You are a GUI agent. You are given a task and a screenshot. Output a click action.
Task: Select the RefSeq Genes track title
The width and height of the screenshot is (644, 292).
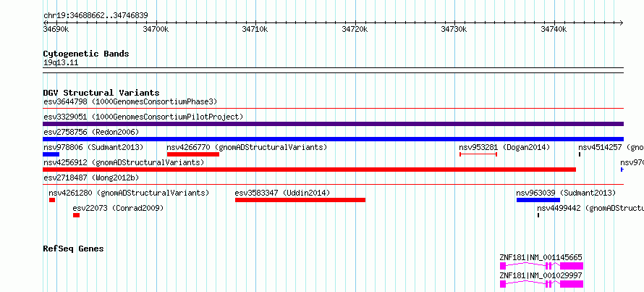pos(74,249)
